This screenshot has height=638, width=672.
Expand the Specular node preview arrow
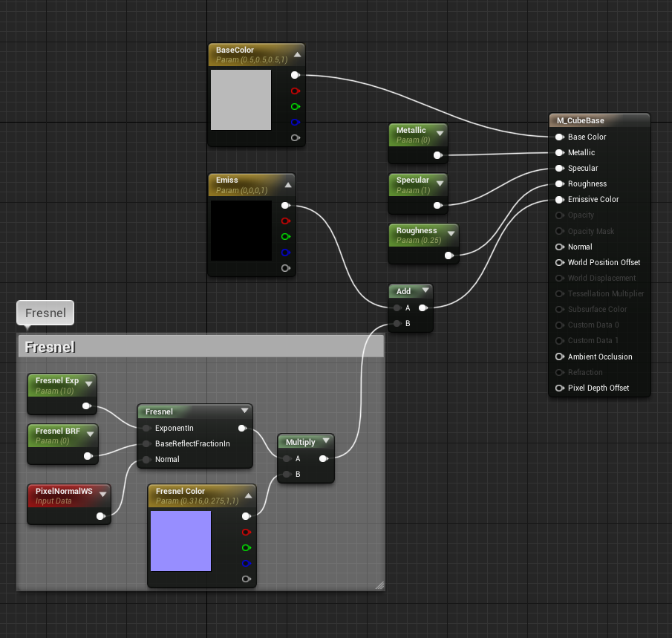click(440, 183)
